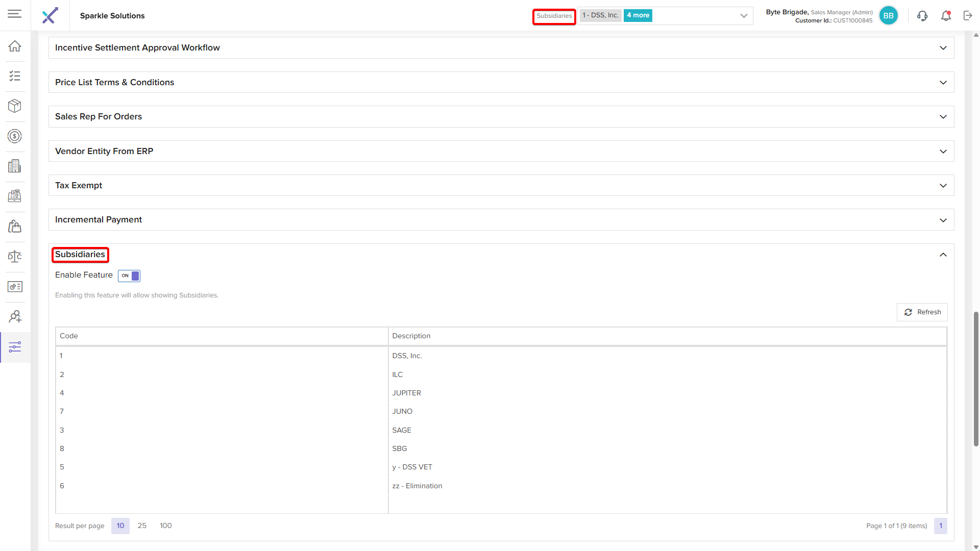Click the headset support icon
Viewport: 980px width, 551px height.
(922, 16)
